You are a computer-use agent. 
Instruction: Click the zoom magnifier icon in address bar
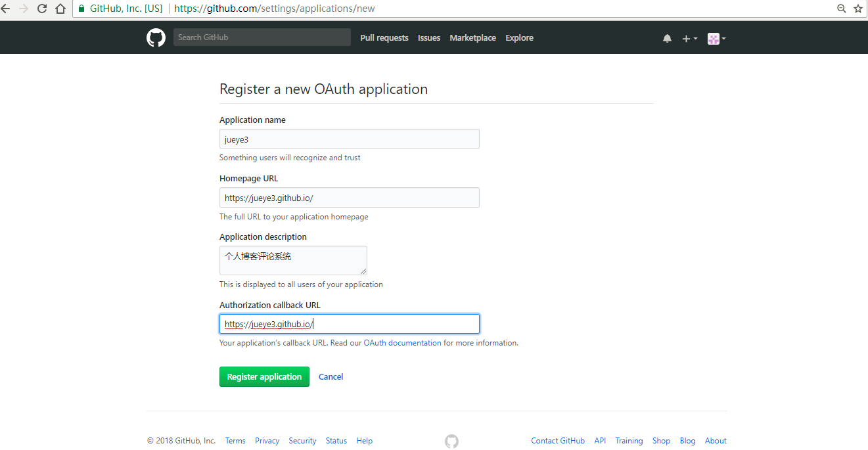point(841,9)
